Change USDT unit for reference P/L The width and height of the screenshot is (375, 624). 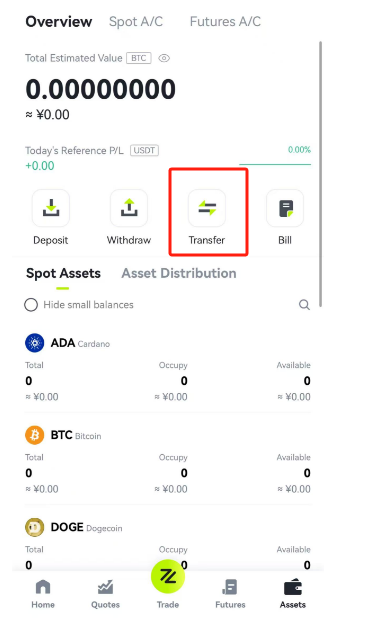pyautogui.click(x=144, y=150)
